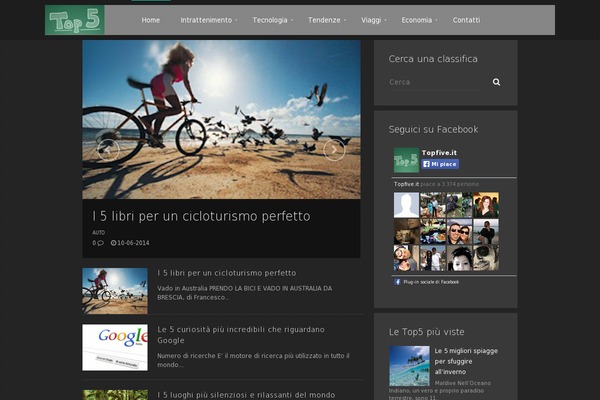600x400 pixels.
Task: Open the Intrattenimento menu
Action: coord(206,20)
